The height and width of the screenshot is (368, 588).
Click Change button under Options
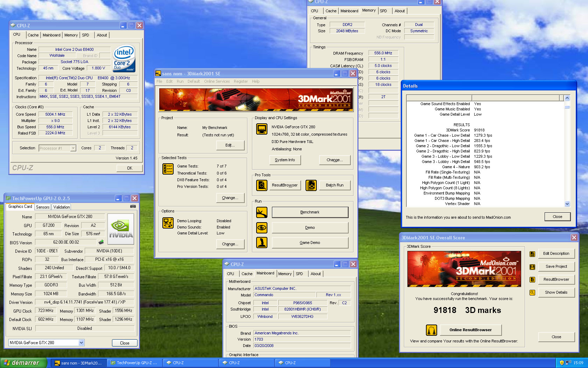click(x=230, y=244)
